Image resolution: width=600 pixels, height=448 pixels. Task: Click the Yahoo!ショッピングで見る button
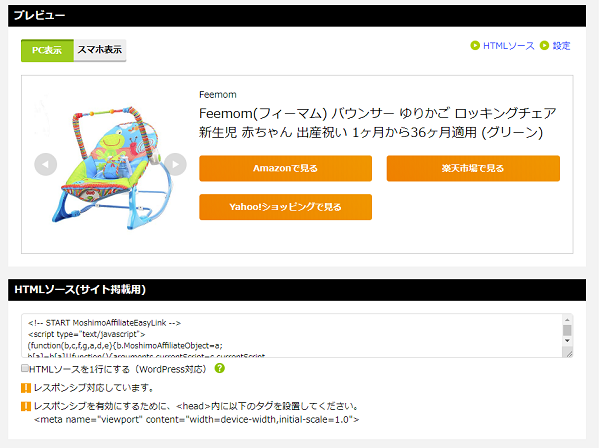[285, 207]
